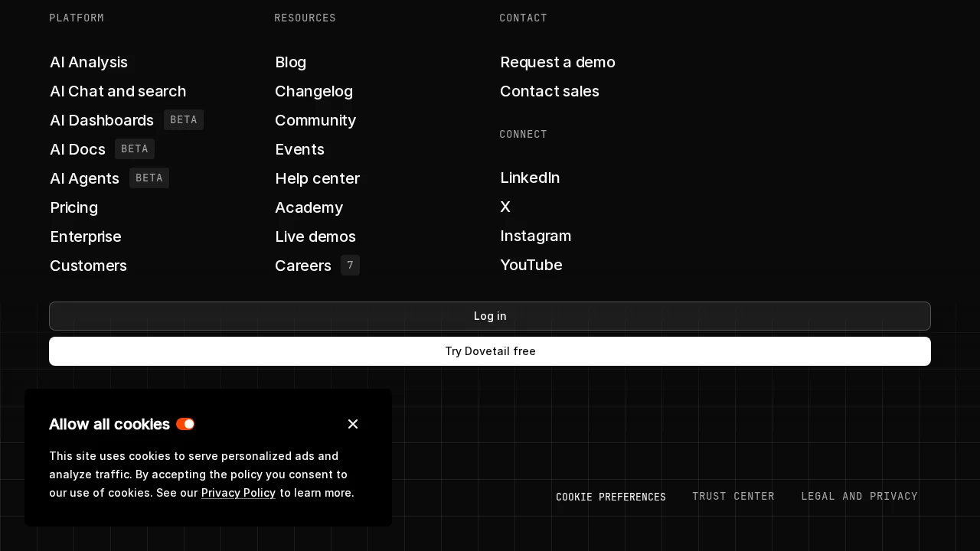Disable the Allow all cookies toggle
This screenshot has width=980, height=551.
185,424
